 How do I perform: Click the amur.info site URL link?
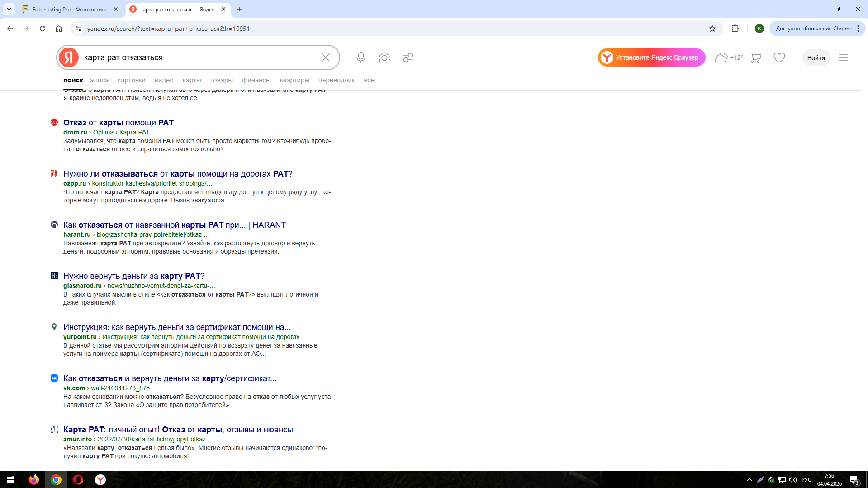(77, 439)
